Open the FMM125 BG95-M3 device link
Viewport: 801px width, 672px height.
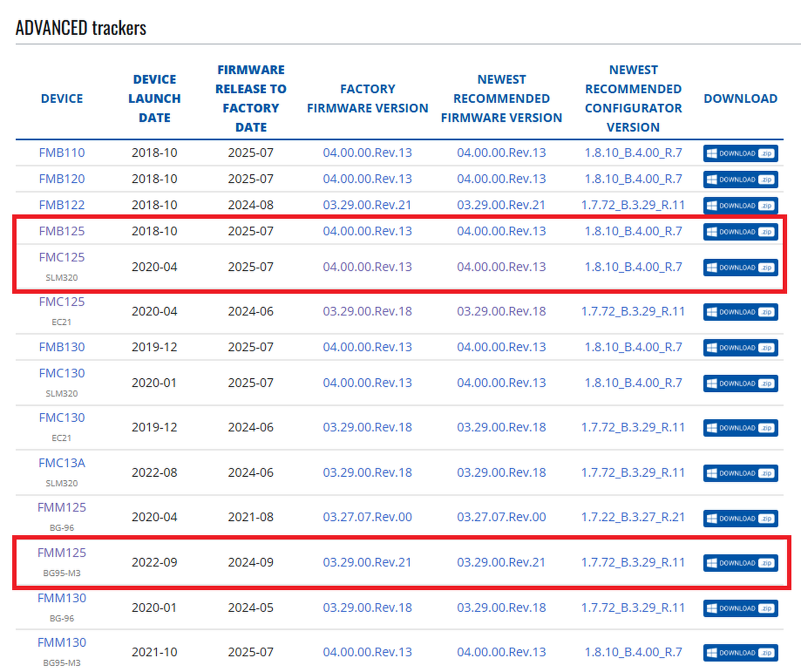tap(62, 553)
